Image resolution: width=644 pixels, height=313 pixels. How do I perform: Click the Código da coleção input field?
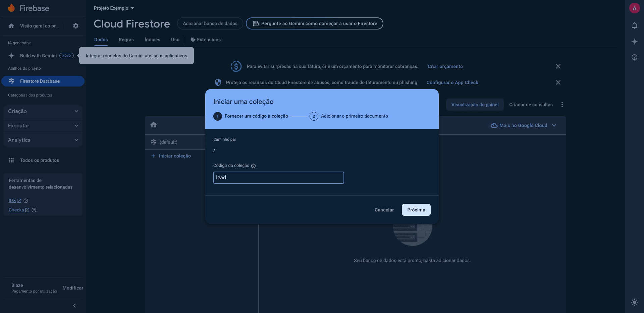coord(279,178)
